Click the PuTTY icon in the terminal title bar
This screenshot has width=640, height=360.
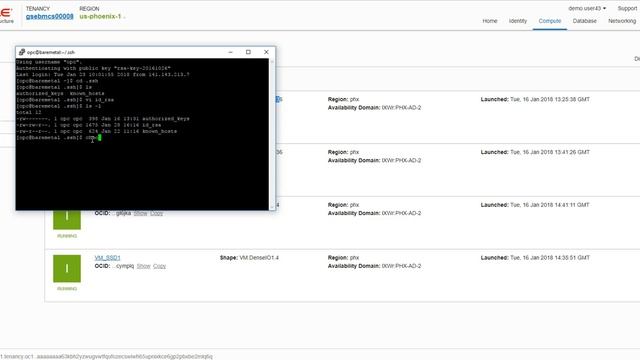coord(22,52)
